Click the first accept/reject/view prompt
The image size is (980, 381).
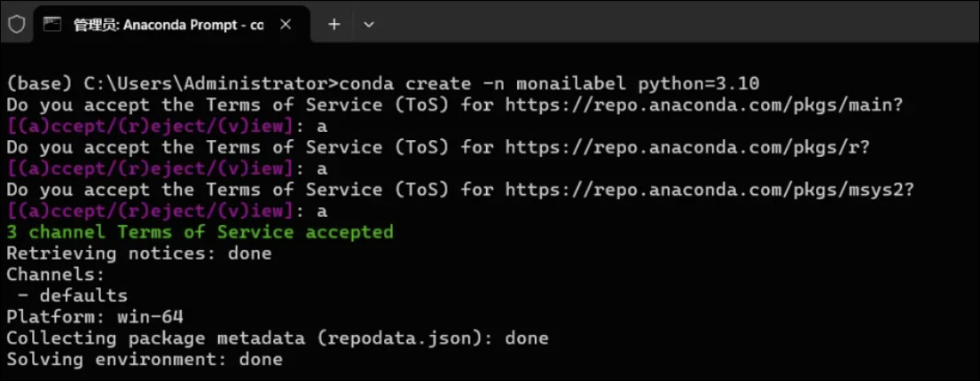pyautogui.click(x=150, y=126)
